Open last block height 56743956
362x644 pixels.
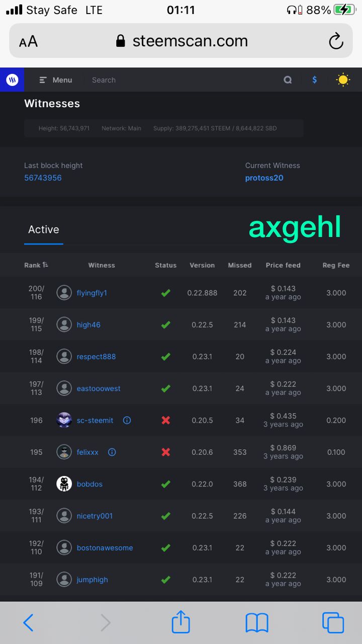[43, 178]
